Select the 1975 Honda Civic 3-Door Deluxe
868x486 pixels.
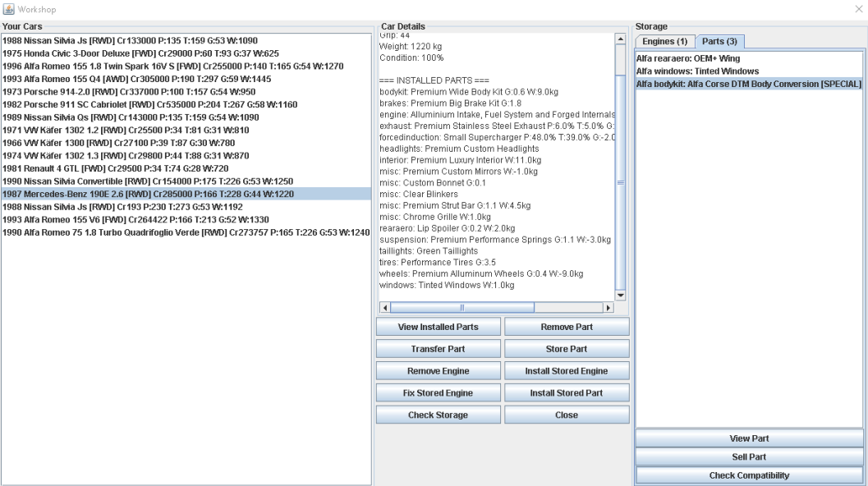186,53
